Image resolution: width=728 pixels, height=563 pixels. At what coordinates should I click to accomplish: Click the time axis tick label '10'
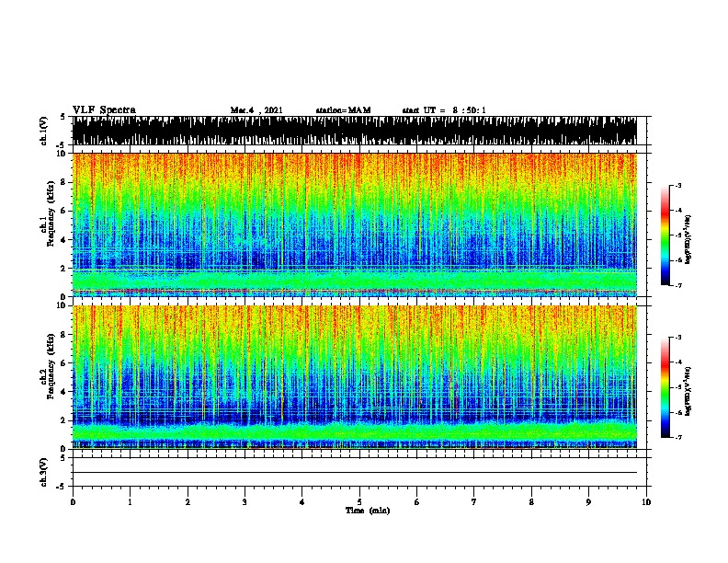(x=646, y=502)
